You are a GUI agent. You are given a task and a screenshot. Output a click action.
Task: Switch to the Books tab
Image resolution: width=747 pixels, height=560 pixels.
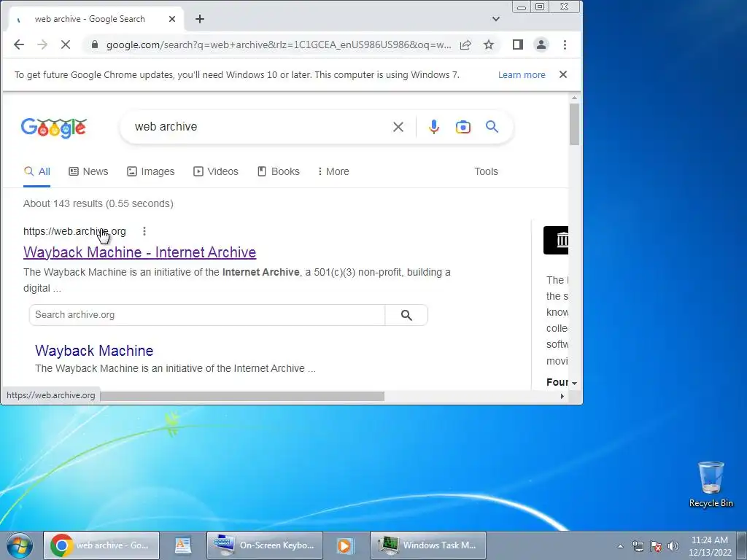coord(279,171)
